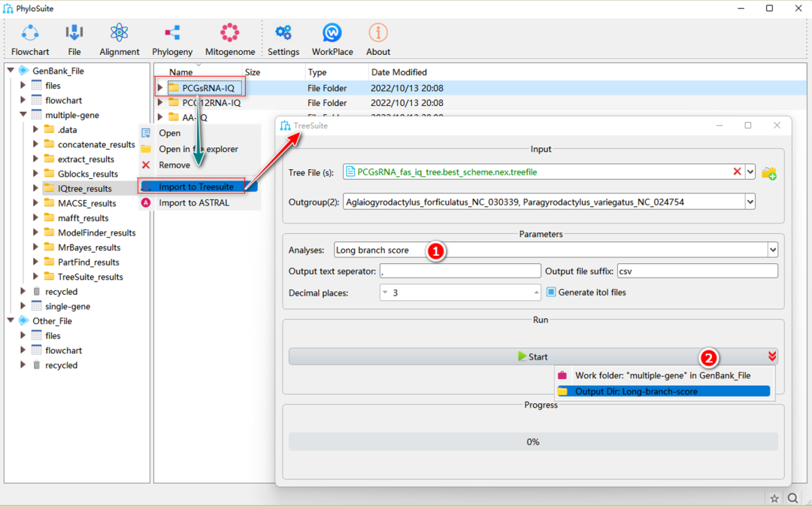Image resolution: width=812 pixels, height=507 pixels.
Task: Choose Open in context menu
Action: (x=169, y=133)
